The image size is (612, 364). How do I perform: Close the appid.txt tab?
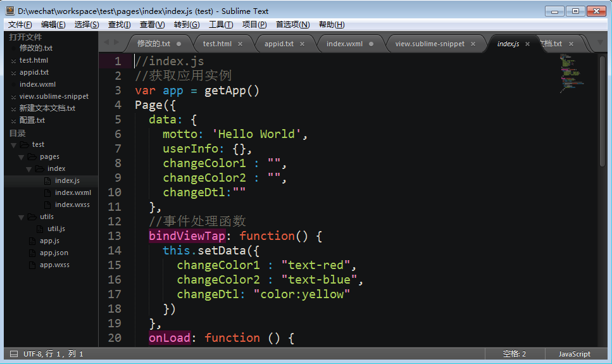click(302, 44)
